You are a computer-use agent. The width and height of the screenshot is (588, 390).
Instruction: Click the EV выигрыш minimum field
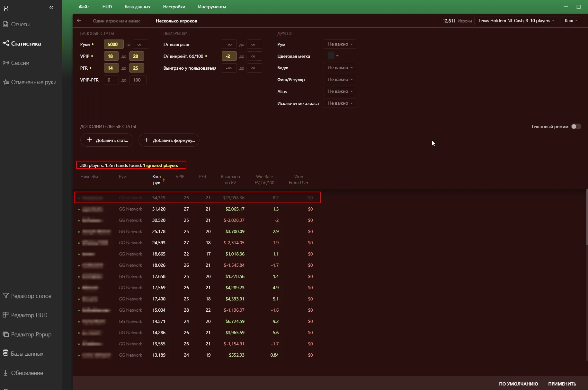point(229,44)
